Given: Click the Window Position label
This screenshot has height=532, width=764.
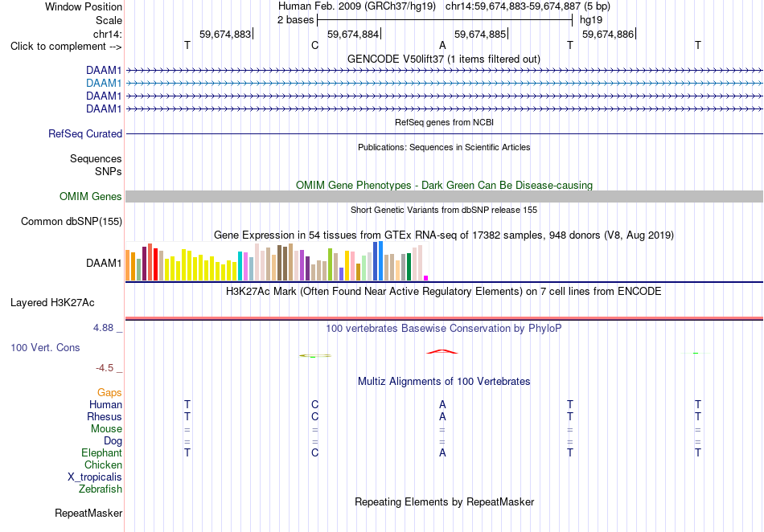Looking at the screenshot, I should tap(84, 6).
